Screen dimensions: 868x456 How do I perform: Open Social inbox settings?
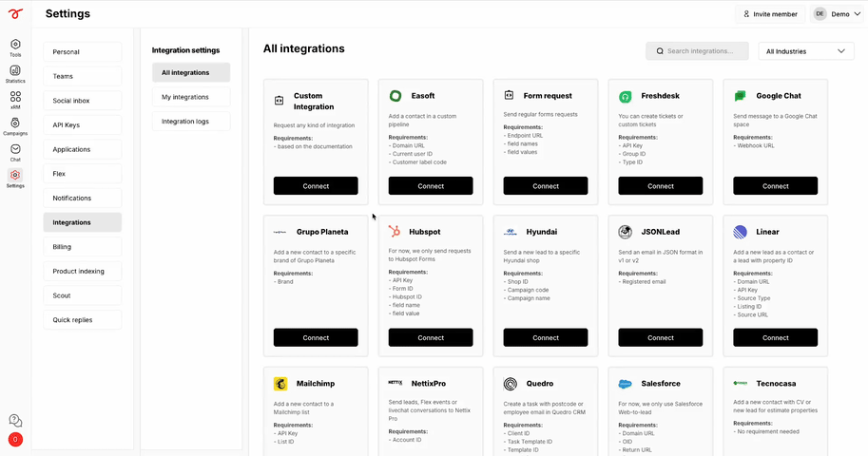[83, 101]
